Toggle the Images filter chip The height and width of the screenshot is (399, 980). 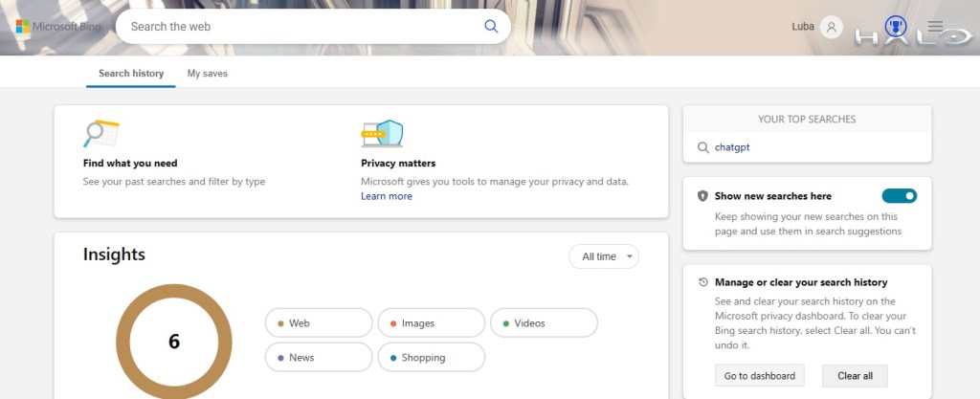[431, 323]
